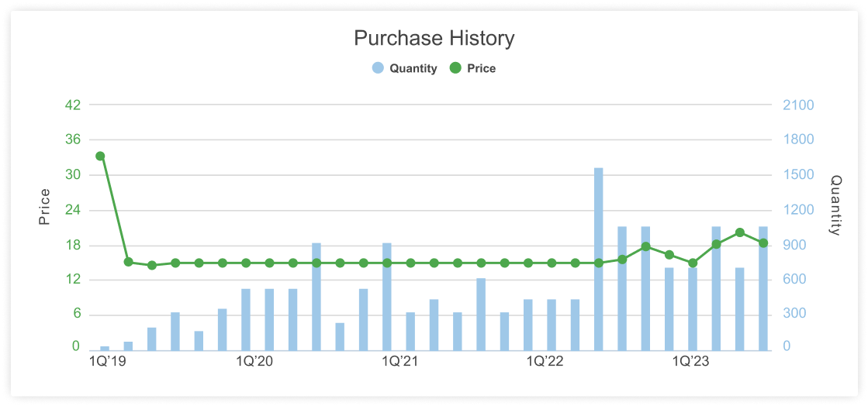Select the first price point at 1Q'19
This screenshot has width=868, height=406.
click(x=100, y=156)
